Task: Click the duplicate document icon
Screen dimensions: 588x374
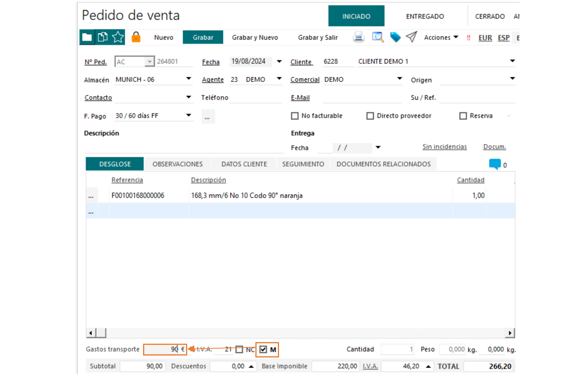Action: point(102,37)
